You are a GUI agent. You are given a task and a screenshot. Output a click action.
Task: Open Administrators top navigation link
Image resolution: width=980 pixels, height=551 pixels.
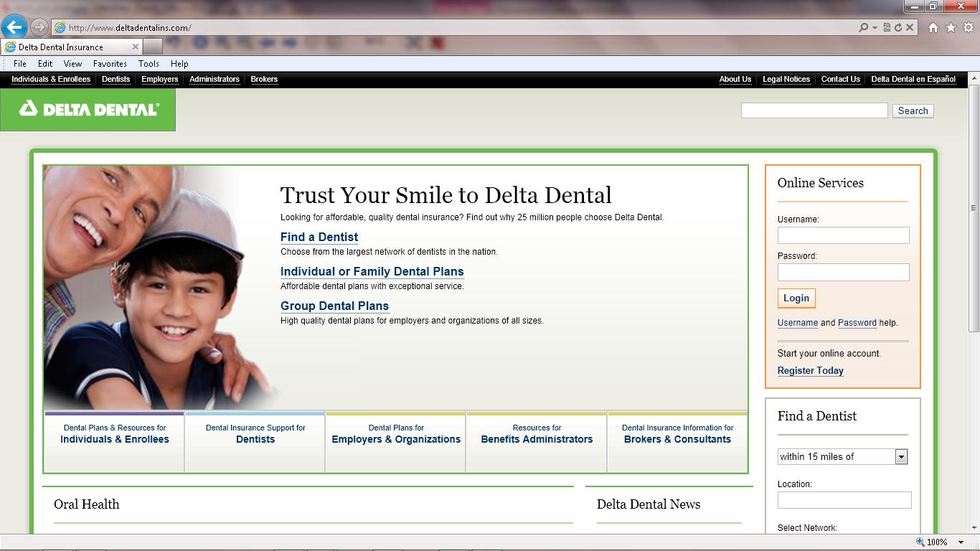pyautogui.click(x=215, y=79)
